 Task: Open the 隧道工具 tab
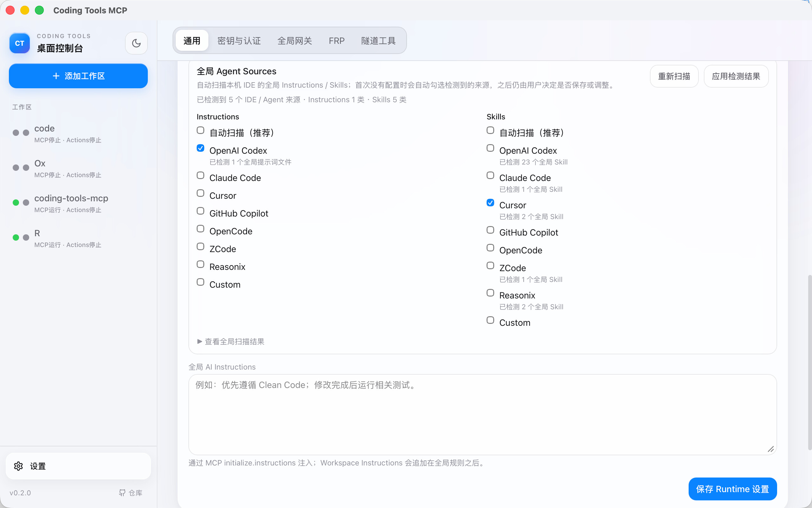[x=378, y=41]
